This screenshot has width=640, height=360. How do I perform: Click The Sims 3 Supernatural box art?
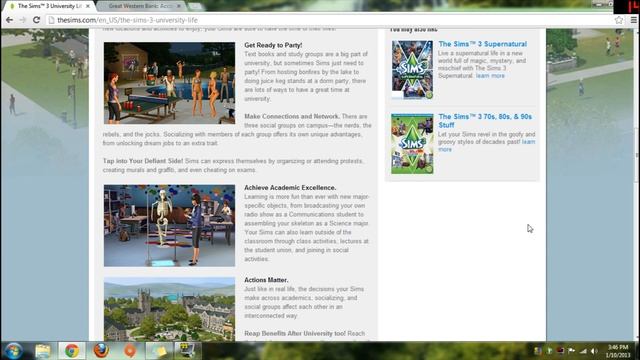412,70
